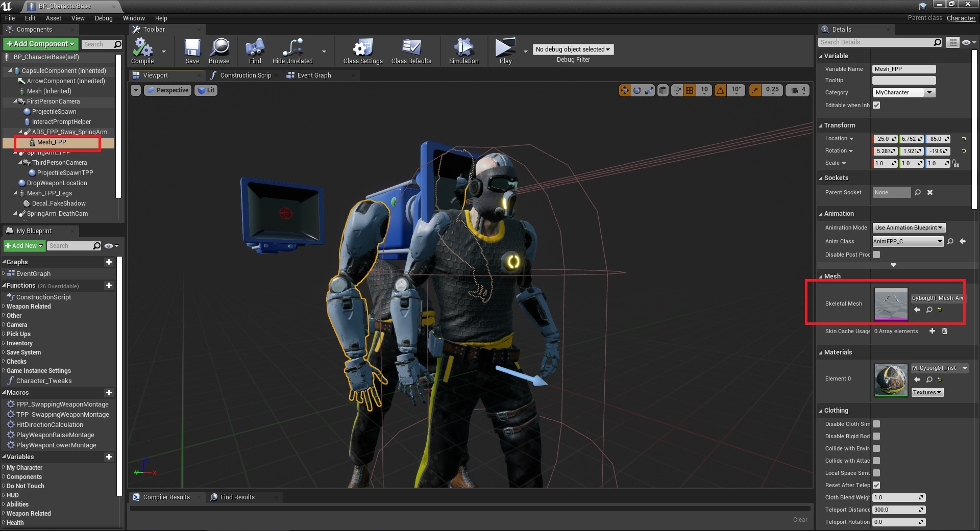Open the Animation Mode dropdown
The height and width of the screenshot is (531, 980).
point(909,227)
